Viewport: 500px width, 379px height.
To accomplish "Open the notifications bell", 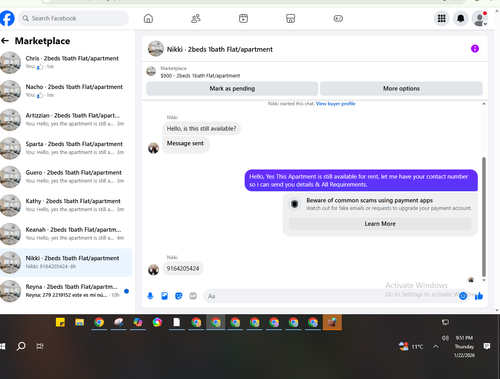I will 461,18.
